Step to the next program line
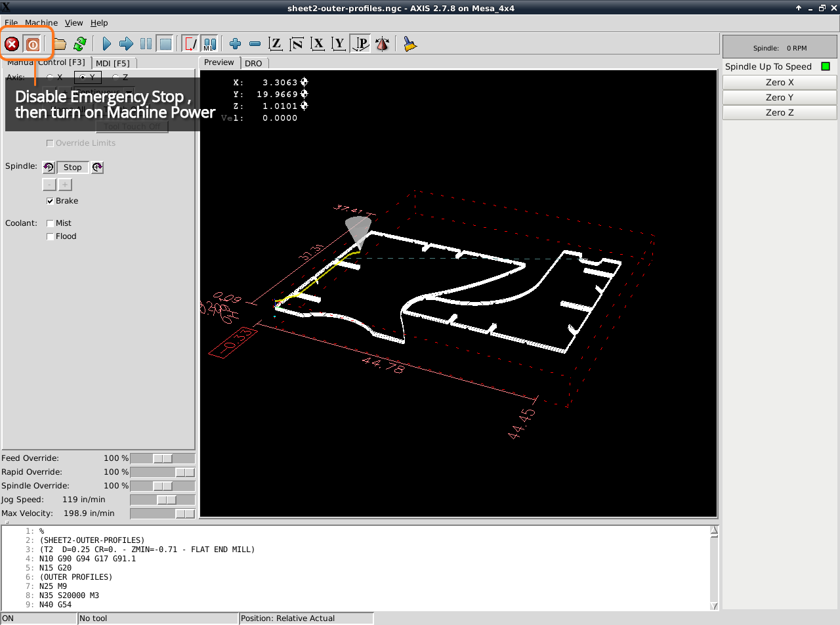Screen dimensions: 840x625 127,44
